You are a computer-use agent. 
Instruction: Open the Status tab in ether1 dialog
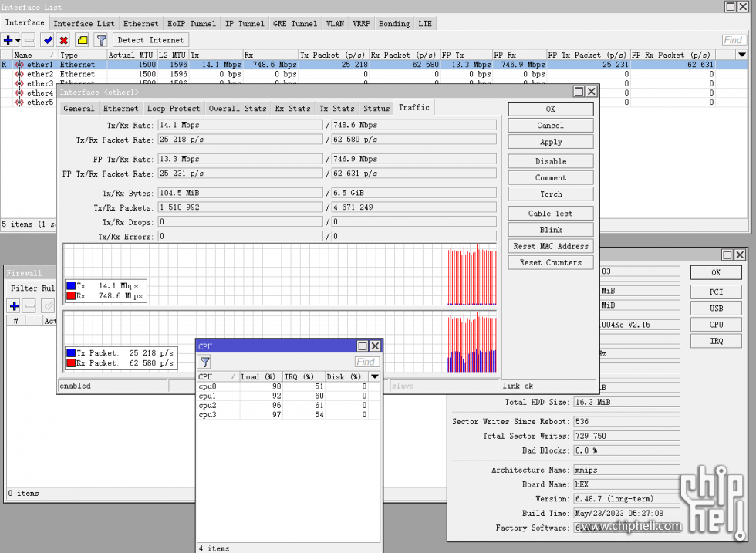(x=376, y=109)
